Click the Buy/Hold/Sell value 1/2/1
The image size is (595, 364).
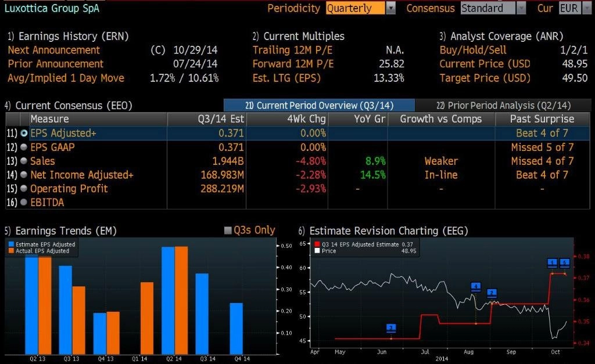pos(574,50)
